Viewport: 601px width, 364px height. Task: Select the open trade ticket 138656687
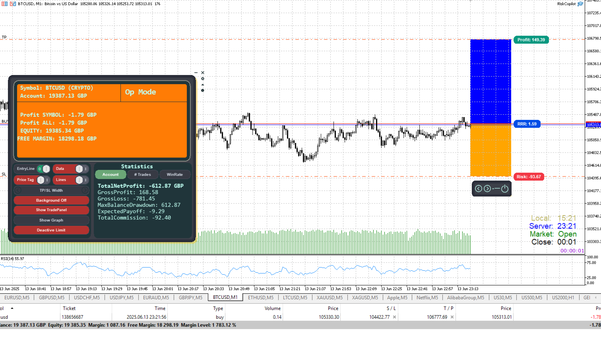72,317
